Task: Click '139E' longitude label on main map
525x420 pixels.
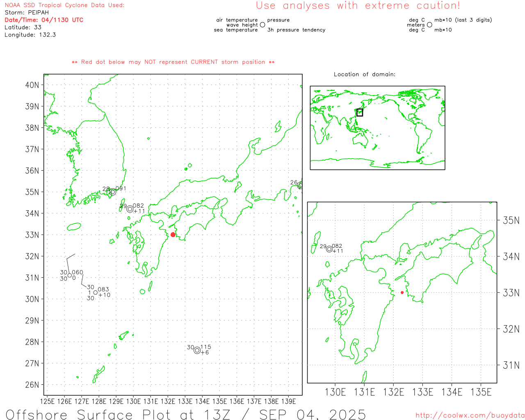Action: point(289,401)
